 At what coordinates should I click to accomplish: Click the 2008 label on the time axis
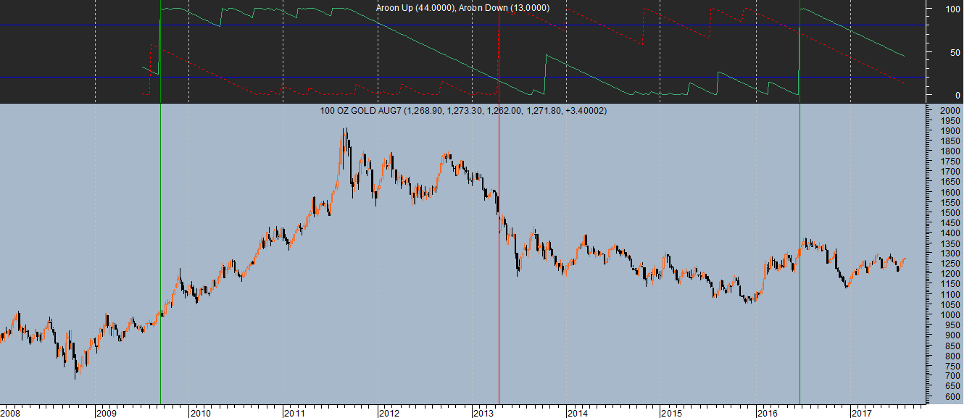point(11,412)
